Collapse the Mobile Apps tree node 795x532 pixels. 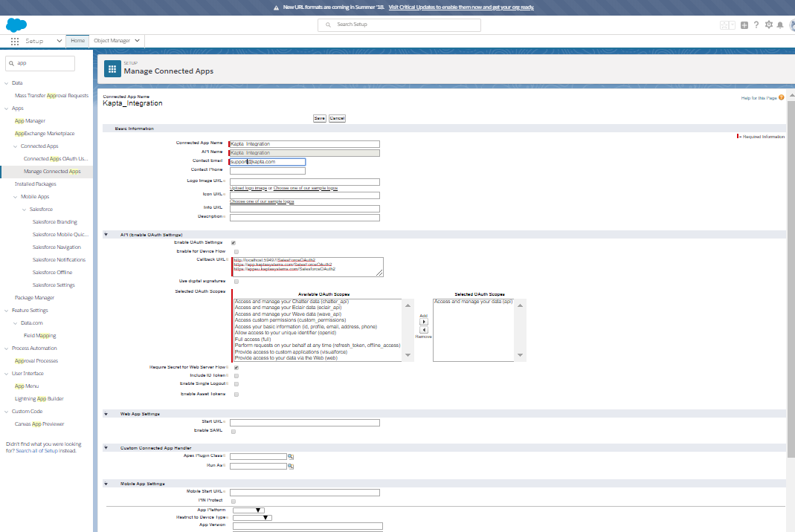pos(15,197)
